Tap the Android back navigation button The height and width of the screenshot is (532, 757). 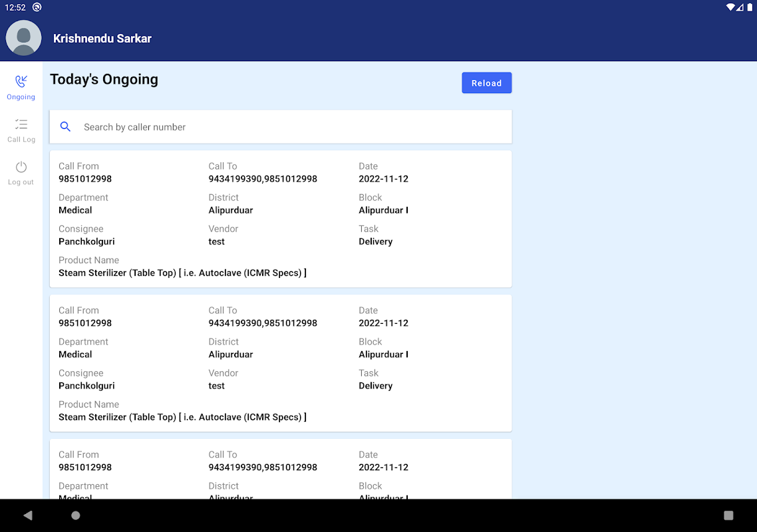click(x=28, y=515)
